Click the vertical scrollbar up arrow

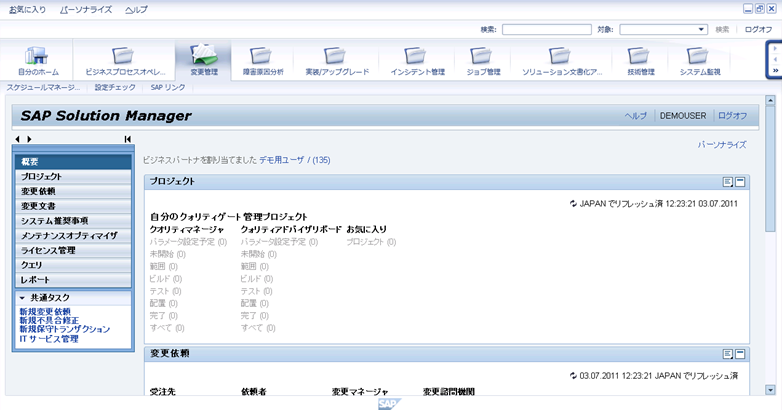tap(770, 100)
